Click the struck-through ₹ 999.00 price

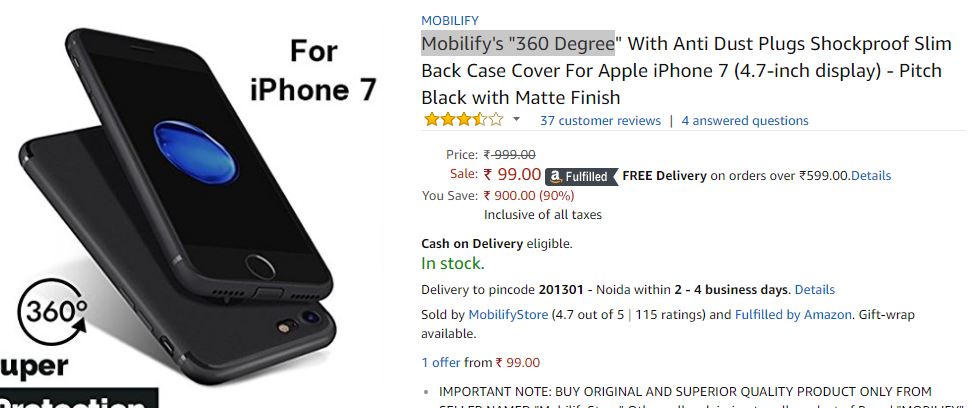[510, 154]
